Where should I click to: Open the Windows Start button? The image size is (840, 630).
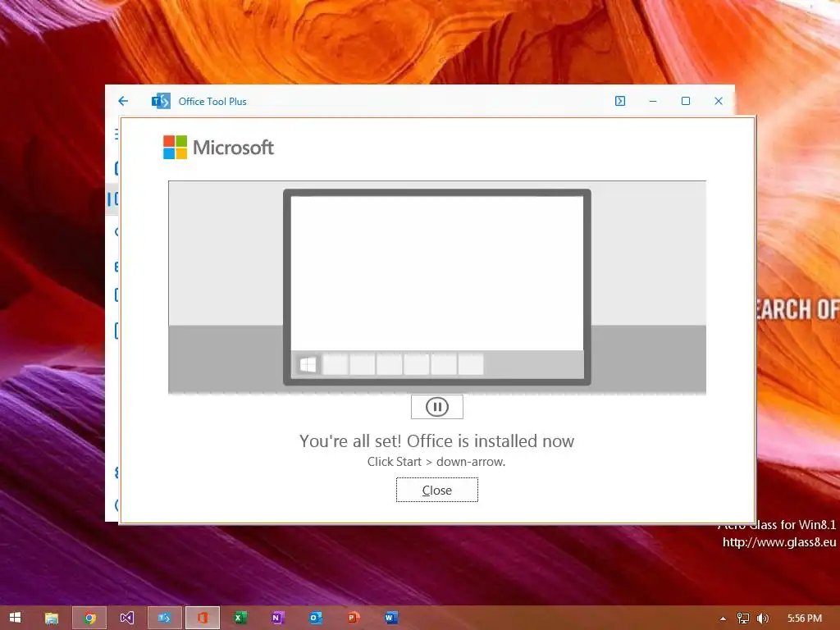pyautogui.click(x=15, y=618)
